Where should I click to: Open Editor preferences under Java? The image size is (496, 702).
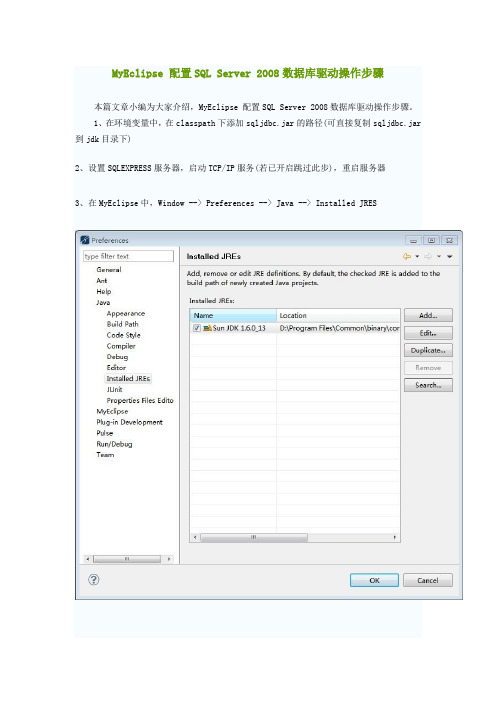point(116,368)
